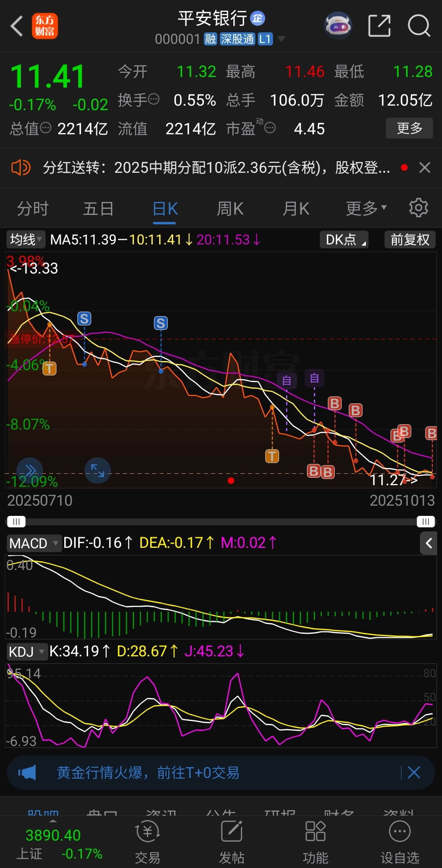Open the robot assistant avatar
The width and height of the screenshot is (442, 868).
(x=338, y=26)
